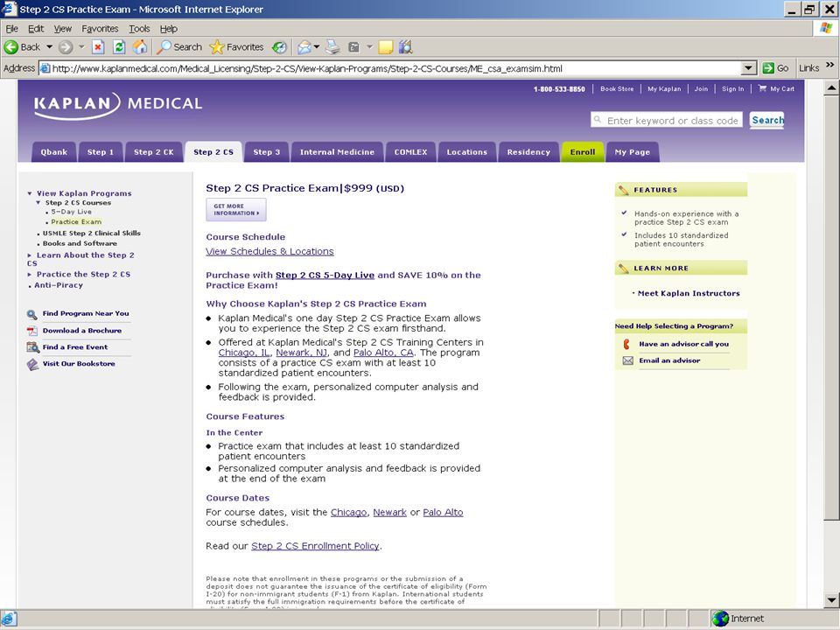840x630 pixels.
Task: Click the yellow Discuss note icon
Action: coord(385,47)
